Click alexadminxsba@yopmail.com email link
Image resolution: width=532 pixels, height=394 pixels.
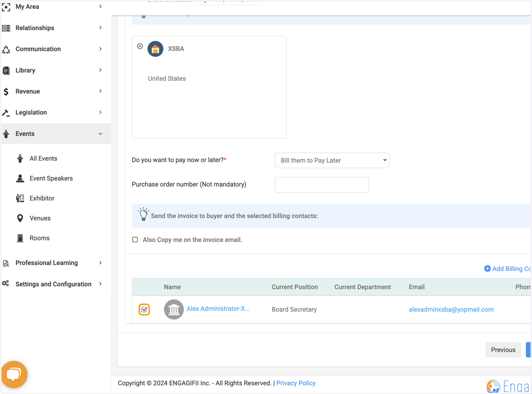click(x=451, y=310)
